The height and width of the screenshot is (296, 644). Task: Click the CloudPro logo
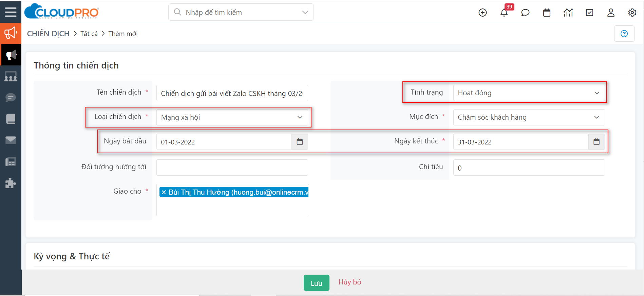[62, 12]
